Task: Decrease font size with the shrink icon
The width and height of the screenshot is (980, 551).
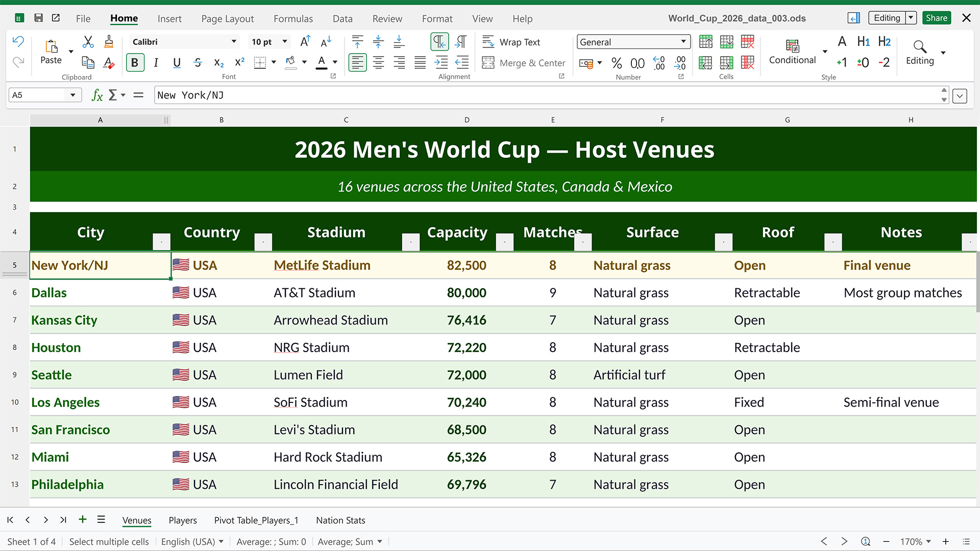Action: point(326,42)
